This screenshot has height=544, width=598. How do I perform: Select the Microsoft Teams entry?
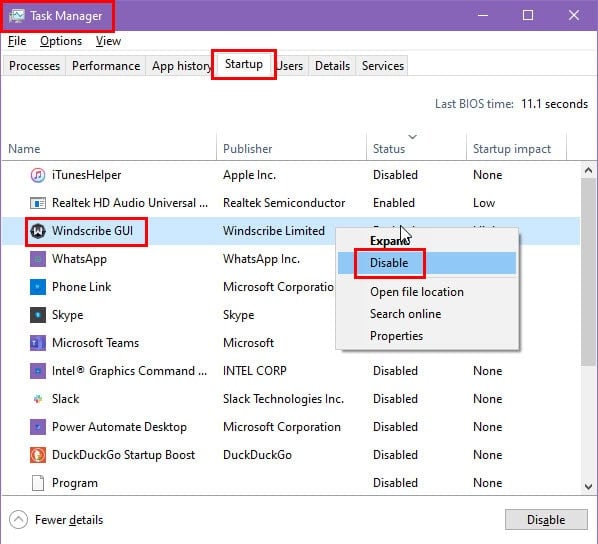[x=95, y=343]
